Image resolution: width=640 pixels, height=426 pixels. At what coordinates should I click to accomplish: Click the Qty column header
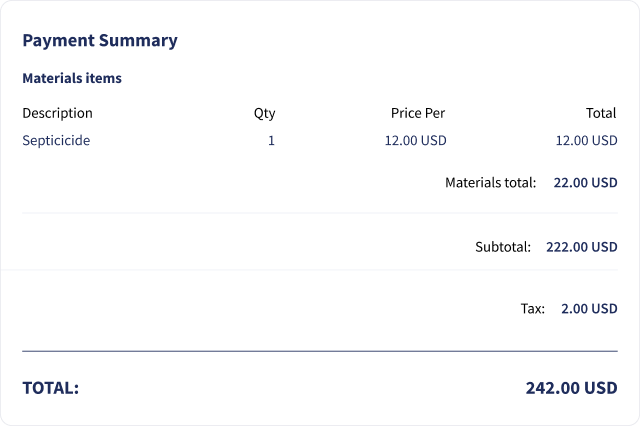point(264,113)
